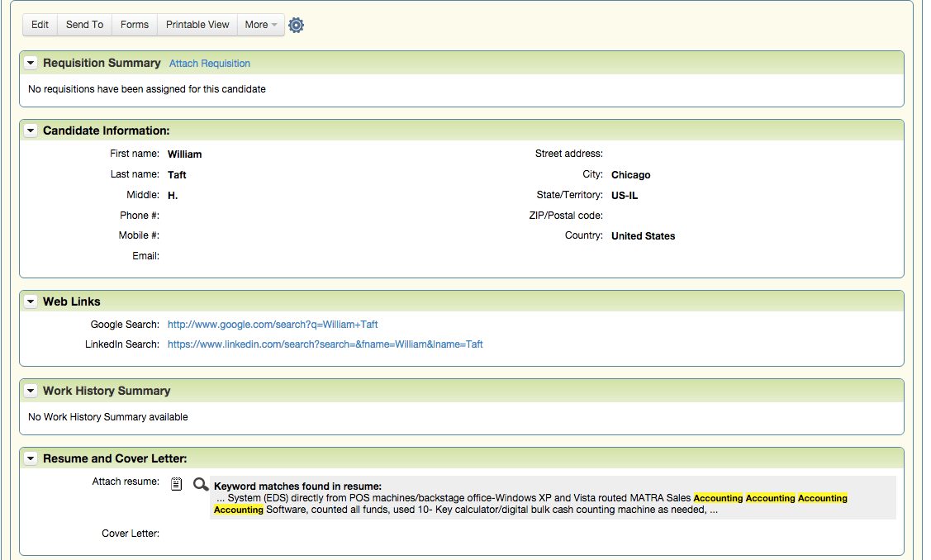931x560 pixels.
Task: Collapse the Requisition Summary section
Action: coord(31,63)
